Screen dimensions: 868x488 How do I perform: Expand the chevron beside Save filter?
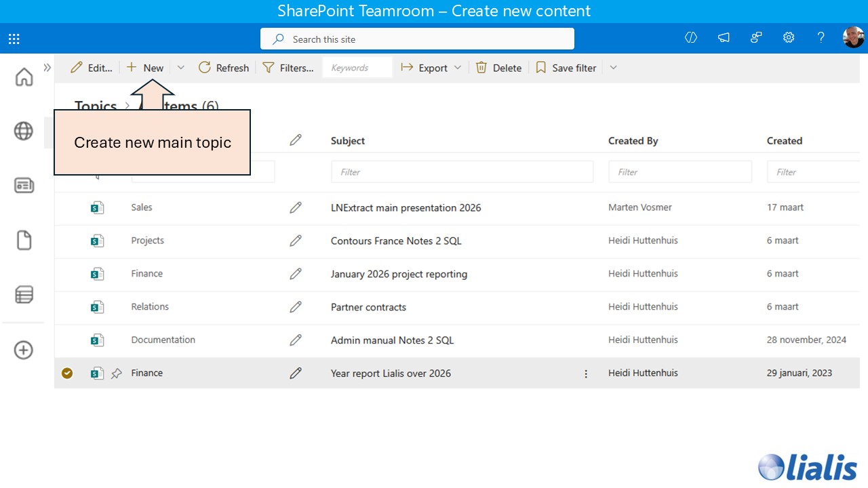[x=613, y=67]
